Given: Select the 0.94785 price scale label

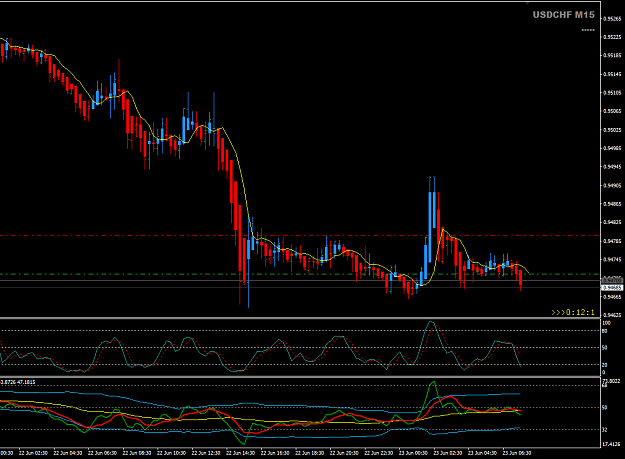Looking at the screenshot, I should point(613,241).
